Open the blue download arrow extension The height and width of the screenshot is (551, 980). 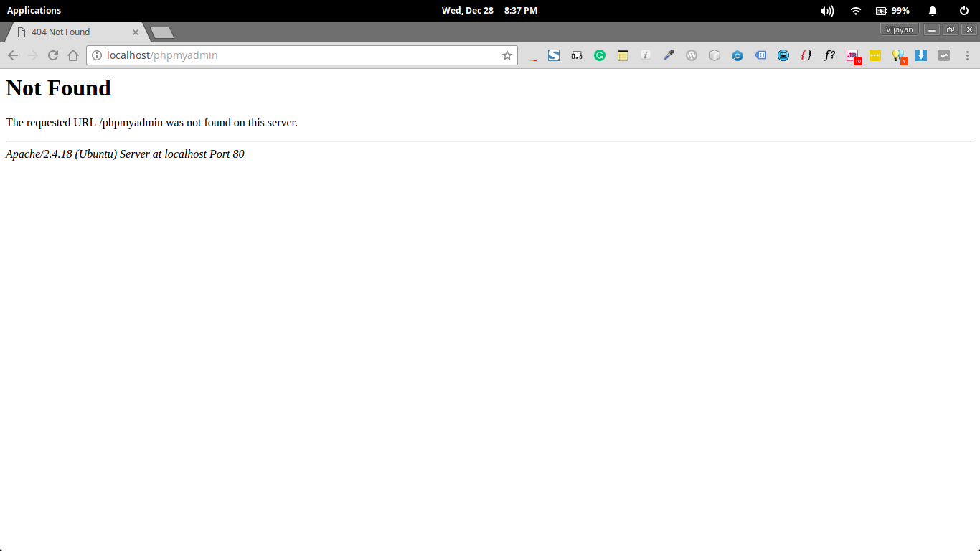click(921, 55)
